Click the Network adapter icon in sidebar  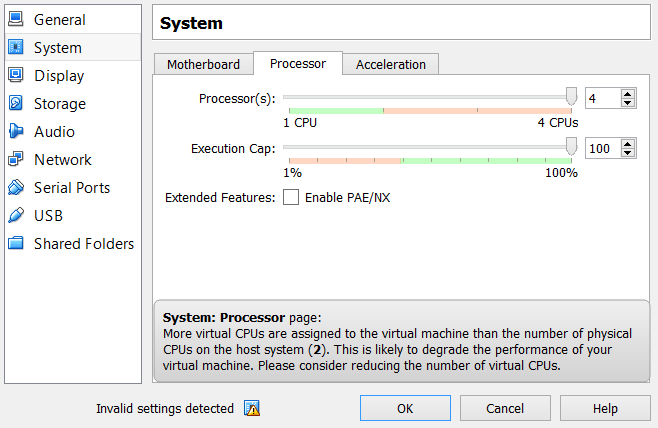pyautogui.click(x=16, y=160)
